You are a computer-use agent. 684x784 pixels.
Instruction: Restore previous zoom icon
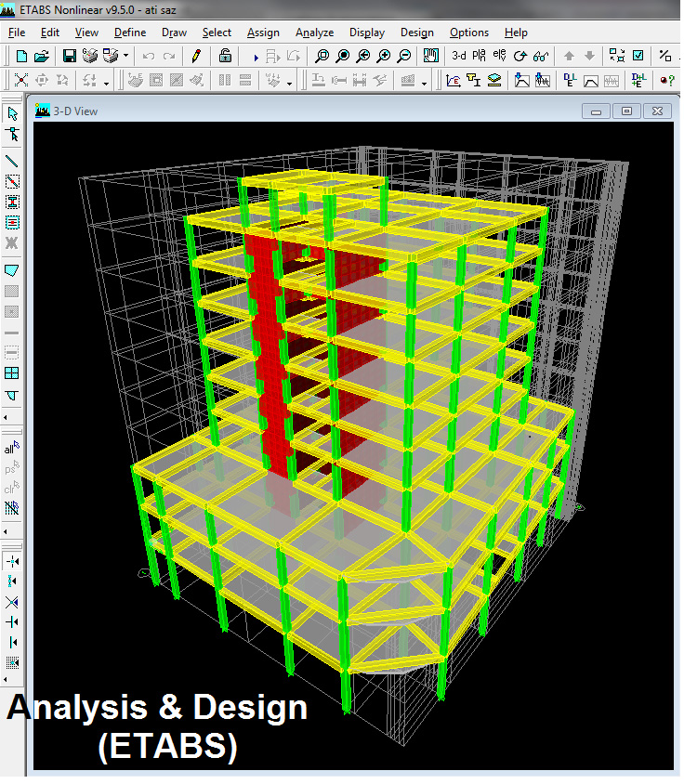tap(362, 56)
